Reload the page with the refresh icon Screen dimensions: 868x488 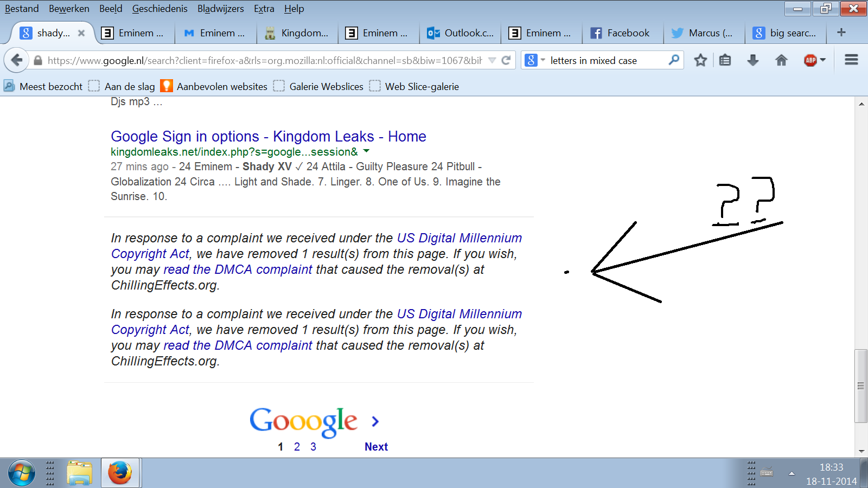[506, 60]
